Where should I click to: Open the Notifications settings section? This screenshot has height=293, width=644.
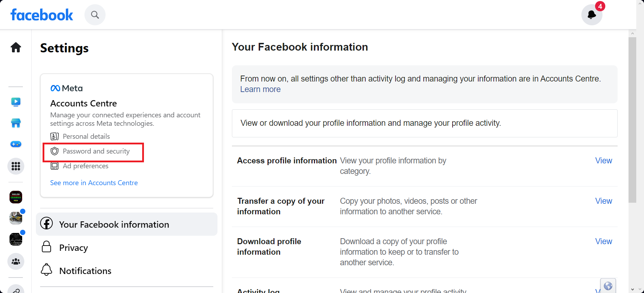tap(85, 271)
